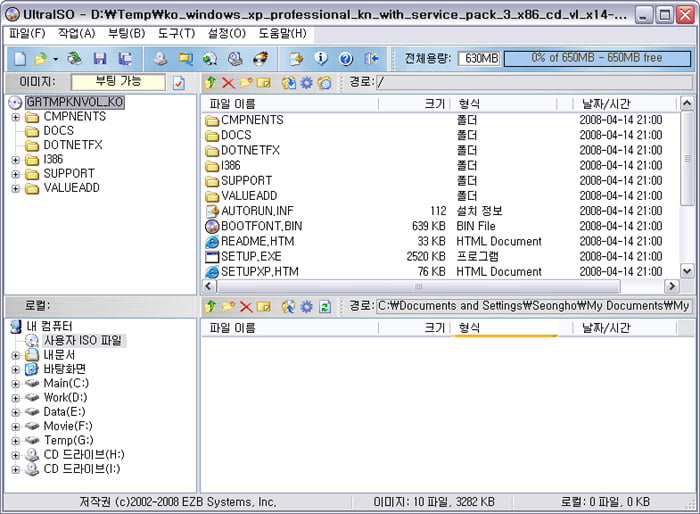Select the 사용자 ISO 파일 tree item
The image size is (700, 514).
83,341
